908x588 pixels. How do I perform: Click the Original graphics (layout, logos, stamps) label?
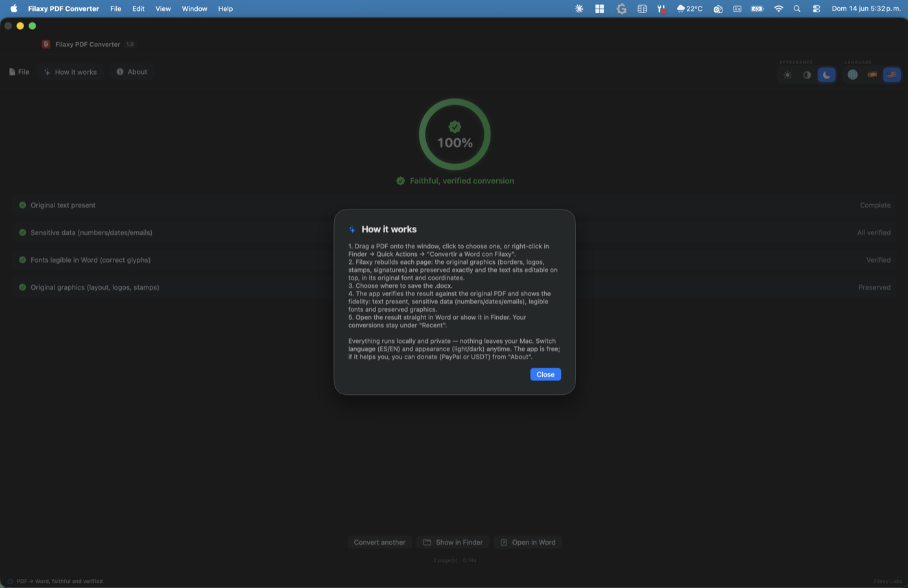[x=95, y=287]
